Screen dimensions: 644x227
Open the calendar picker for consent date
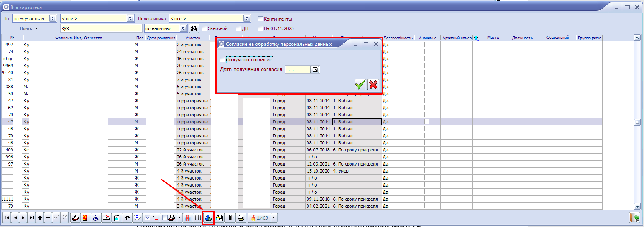pyautogui.click(x=315, y=70)
